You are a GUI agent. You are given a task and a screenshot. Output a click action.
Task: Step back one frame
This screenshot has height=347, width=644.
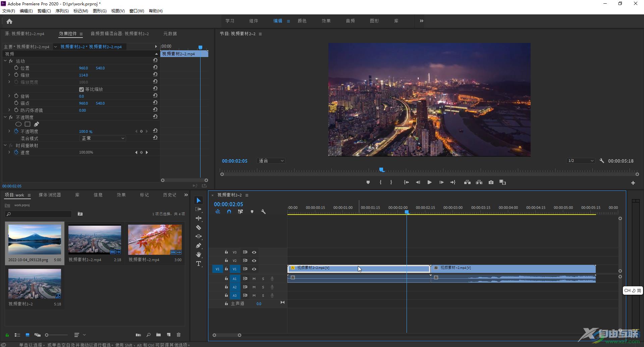(418, 182)
